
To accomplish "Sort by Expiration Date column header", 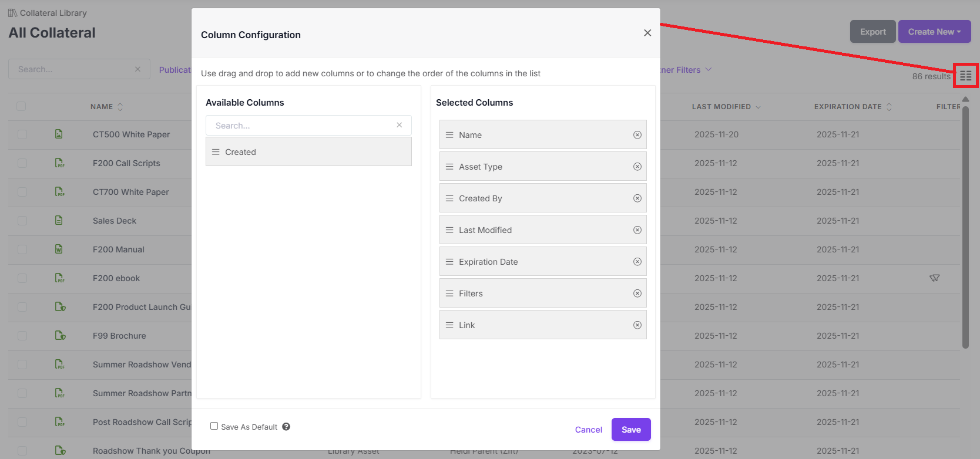I will pos(853,107).
